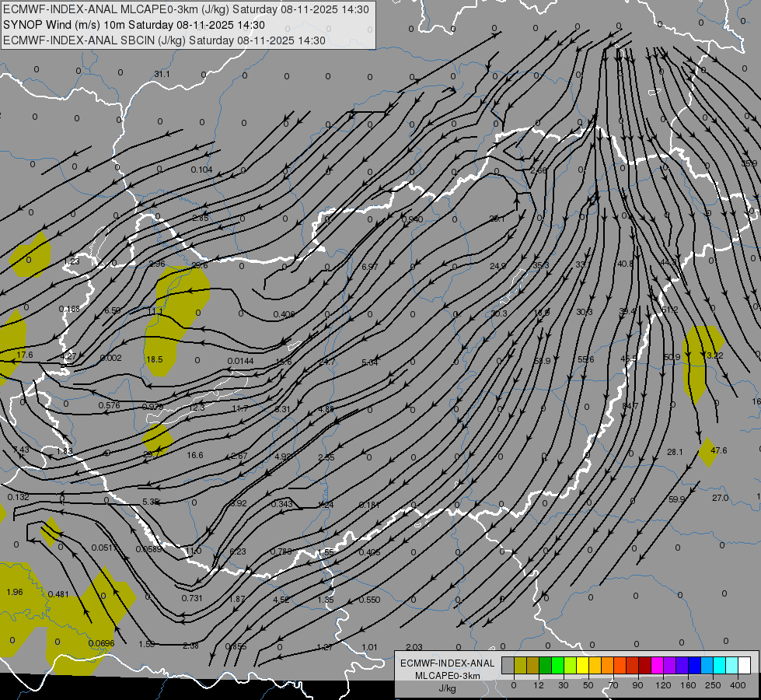Screen dimensions: 761x700
Task: Click the legend tick label 160
Action: click(688, 685)
